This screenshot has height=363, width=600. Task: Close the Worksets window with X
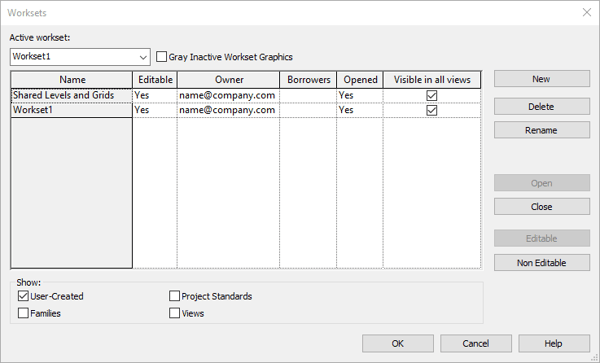tap(587, 13)
